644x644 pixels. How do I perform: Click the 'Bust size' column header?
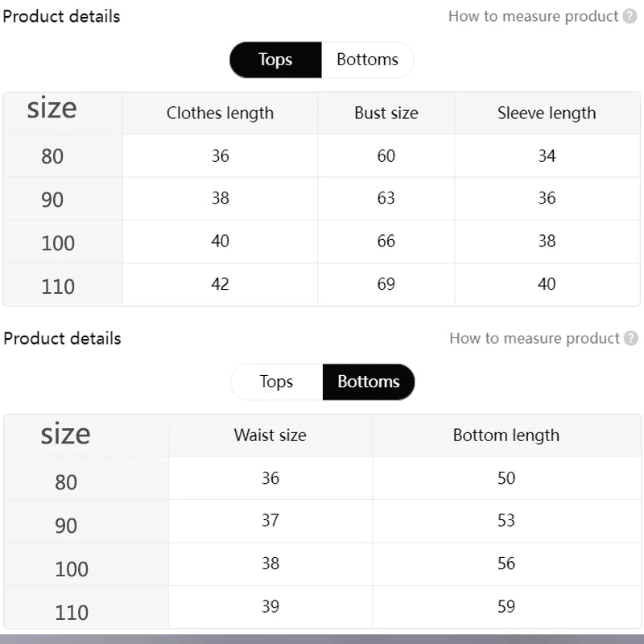click(386, 114)
